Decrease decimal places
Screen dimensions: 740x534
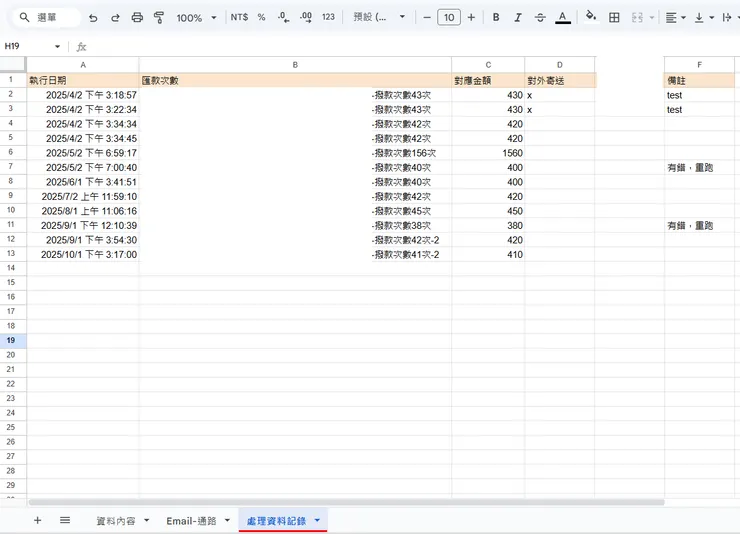[283, 17]
